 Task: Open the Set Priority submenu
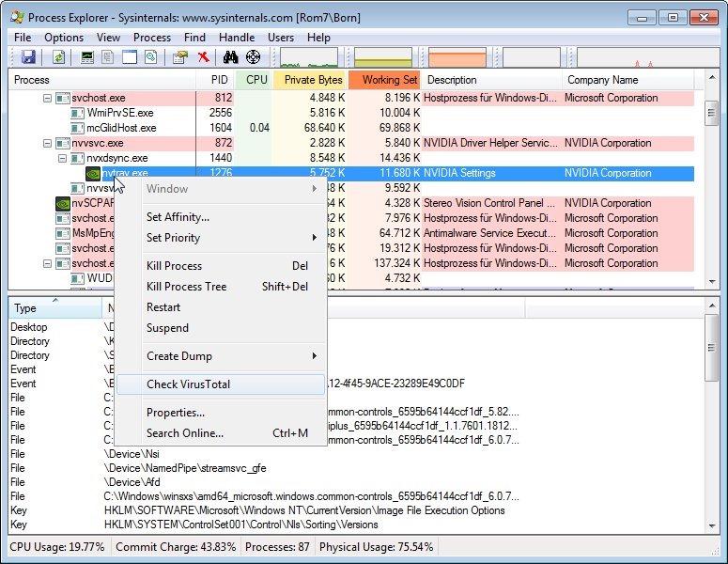[221, 238]
